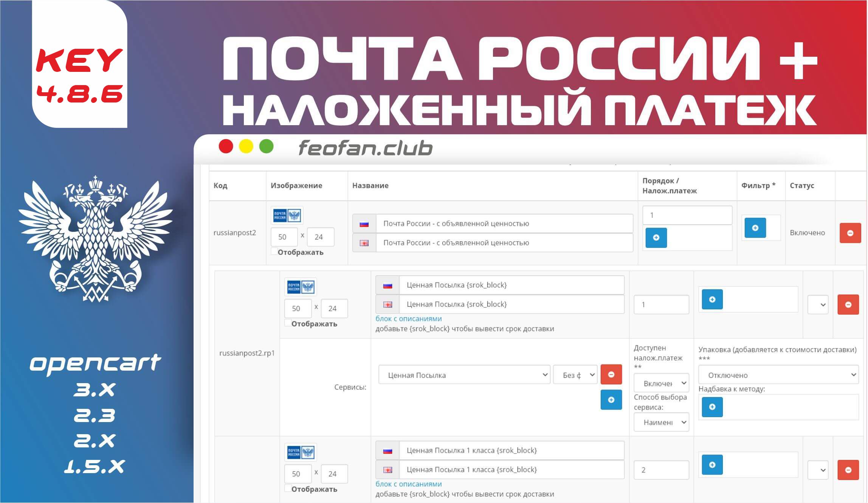Edit English name field Ценная Посылка 1 класса
This screenshot has height=503, width=868.
(x=511, y=470)
